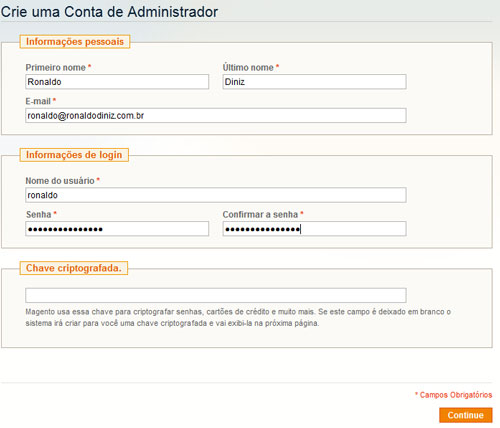The image size is (500, 428).
Task: Click the Último nome field containing Diniz
Action: point(314,82)
